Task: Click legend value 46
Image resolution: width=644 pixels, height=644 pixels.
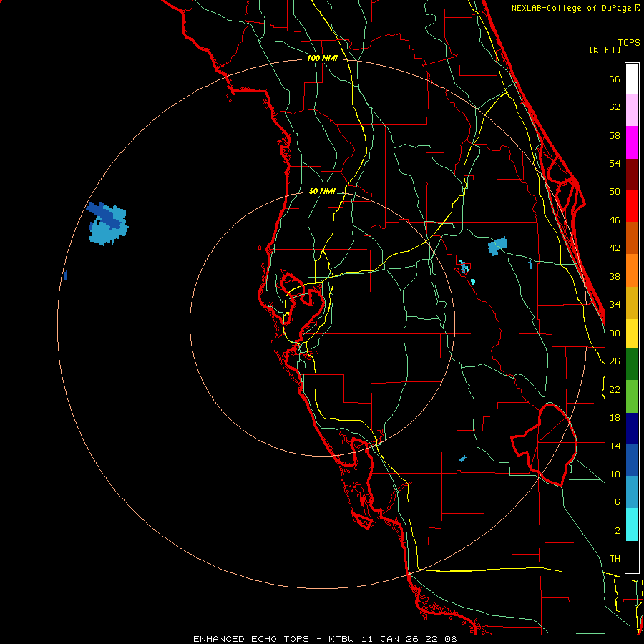Action: (615, 220)
